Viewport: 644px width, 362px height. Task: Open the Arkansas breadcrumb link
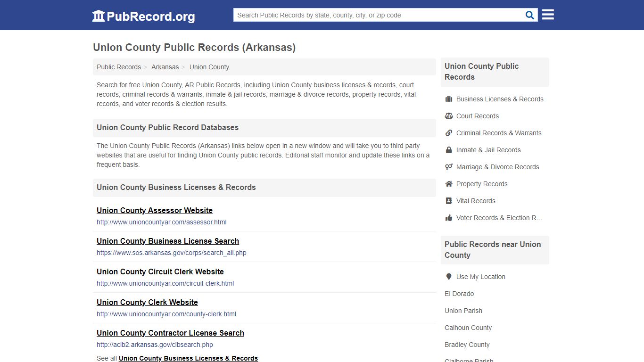[x=165, y=67]
